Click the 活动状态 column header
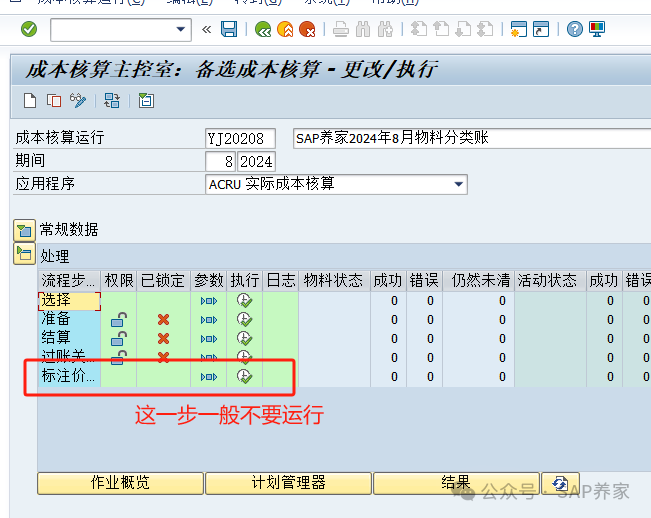 coord(550,281)
